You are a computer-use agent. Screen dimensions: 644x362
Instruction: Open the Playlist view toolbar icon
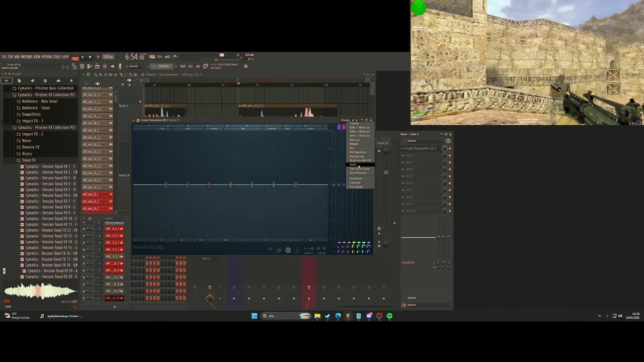pyautogui.click(x=82, y=66)
